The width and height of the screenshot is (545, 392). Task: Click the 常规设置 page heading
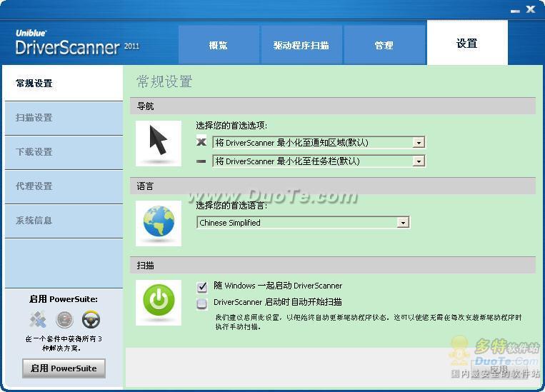(x=164, y=81)
